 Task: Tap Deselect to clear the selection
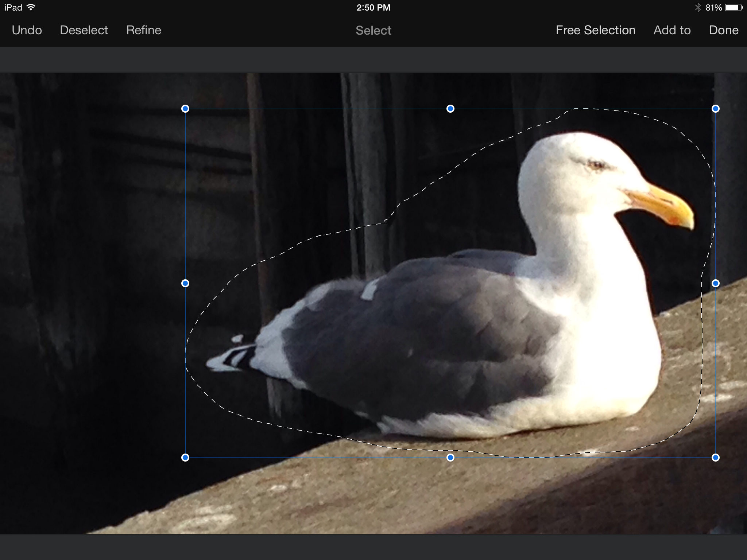[84, 30]
